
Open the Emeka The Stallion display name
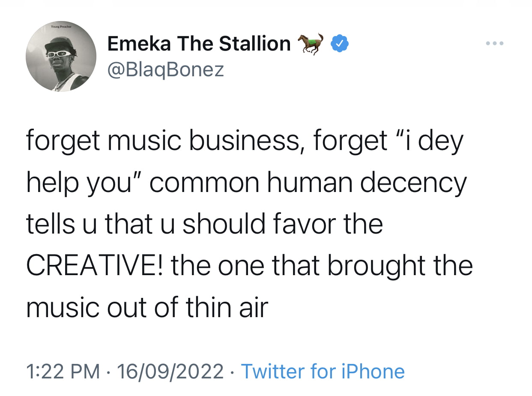point(199,44)
